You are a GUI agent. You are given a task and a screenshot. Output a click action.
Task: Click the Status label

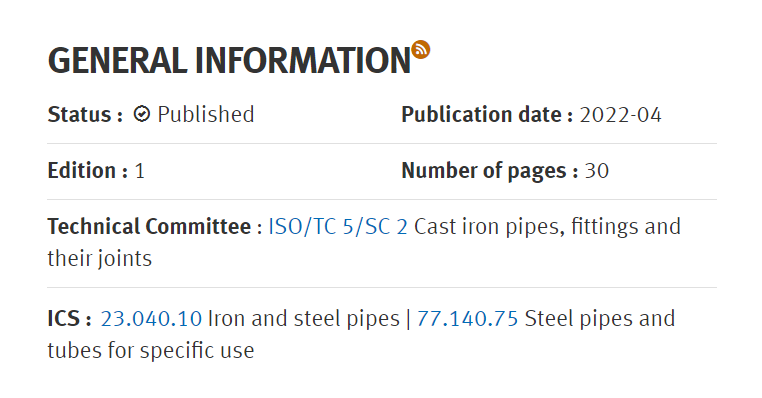point(85,115)
